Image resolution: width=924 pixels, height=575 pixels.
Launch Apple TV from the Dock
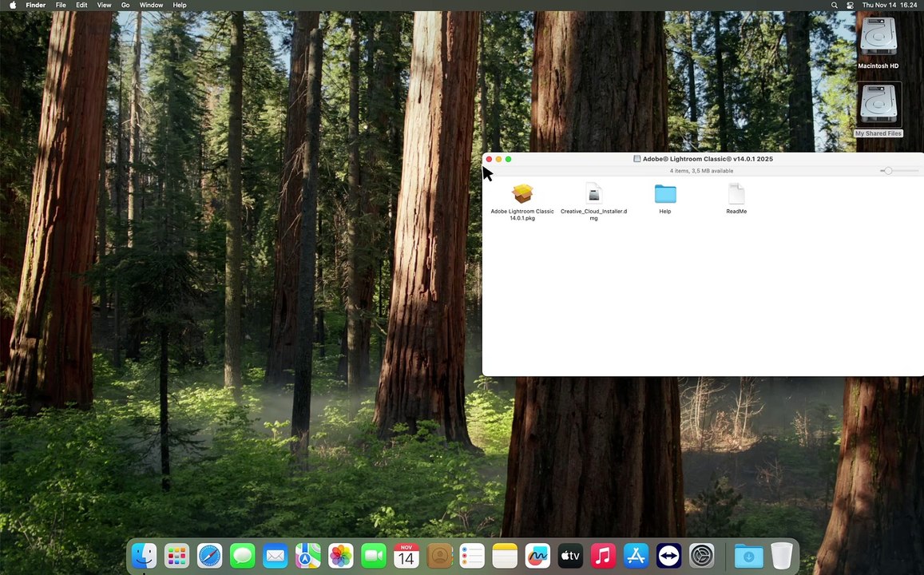coord(570,556)
